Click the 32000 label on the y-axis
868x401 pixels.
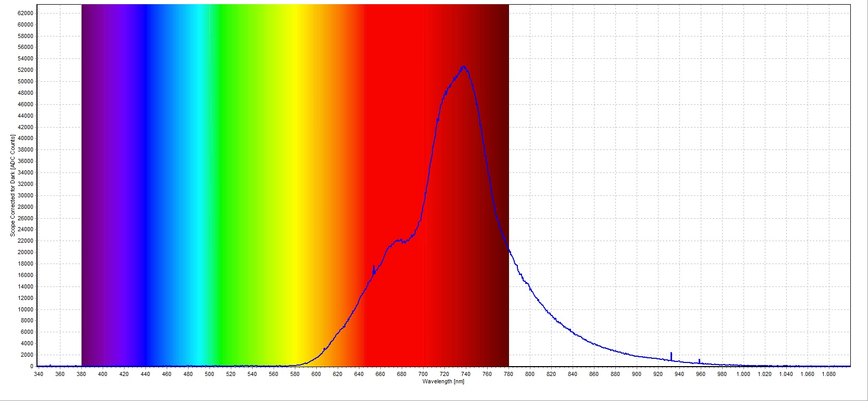click(x=25, y=184)
